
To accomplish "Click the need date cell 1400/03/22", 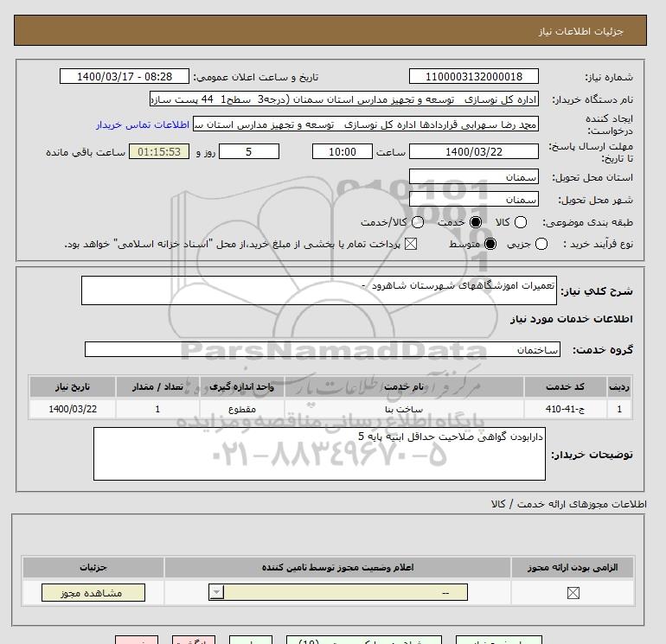I will (x=73, y=409).
